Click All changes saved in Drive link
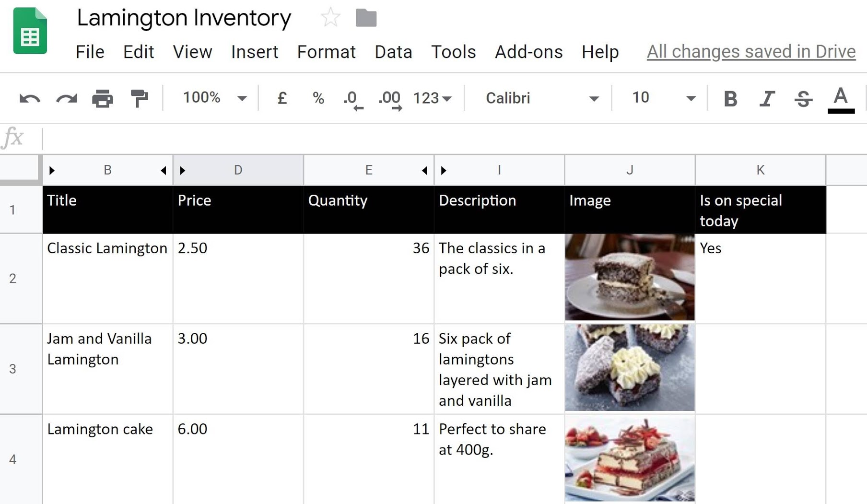The width and height of the screenshot is (867, 504). (751, 52)
